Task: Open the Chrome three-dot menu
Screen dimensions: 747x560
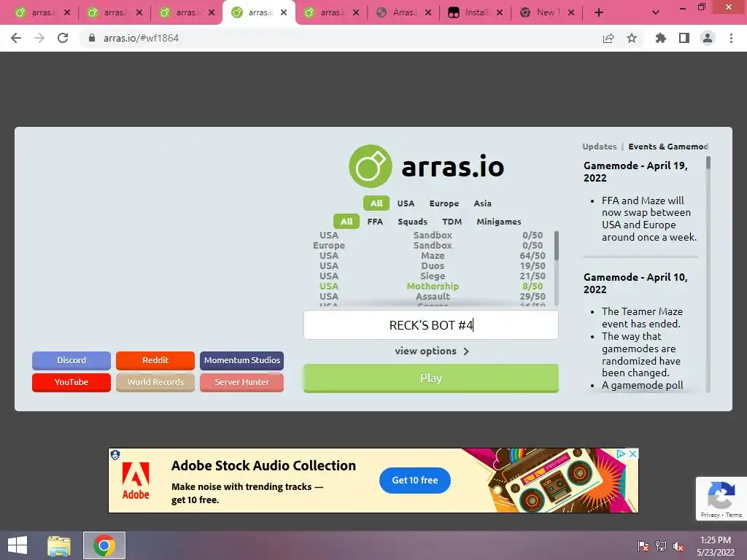Action: 731,38
